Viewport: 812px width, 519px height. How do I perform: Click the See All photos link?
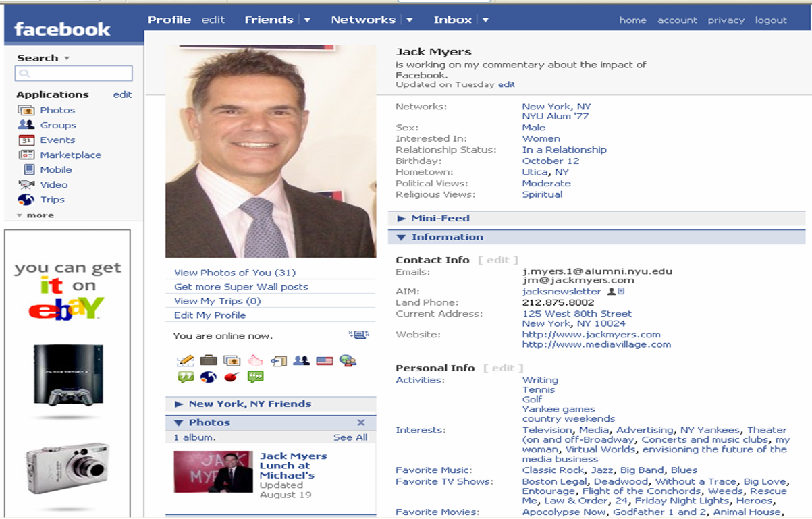pyautogui.click(x=350, y=437)
